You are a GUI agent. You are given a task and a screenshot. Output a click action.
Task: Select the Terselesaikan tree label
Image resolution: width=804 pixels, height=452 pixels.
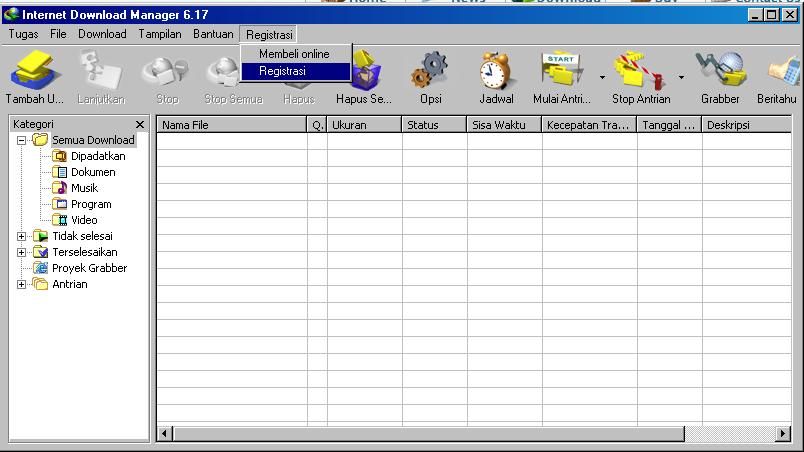(x=85, y=252)
